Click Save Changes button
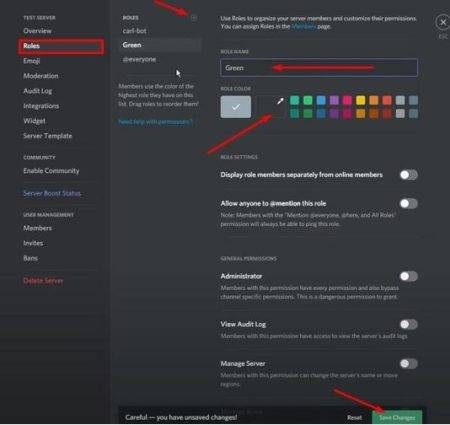Image resolution: width=450 pixels, height=425 pixels. point(397,417)
